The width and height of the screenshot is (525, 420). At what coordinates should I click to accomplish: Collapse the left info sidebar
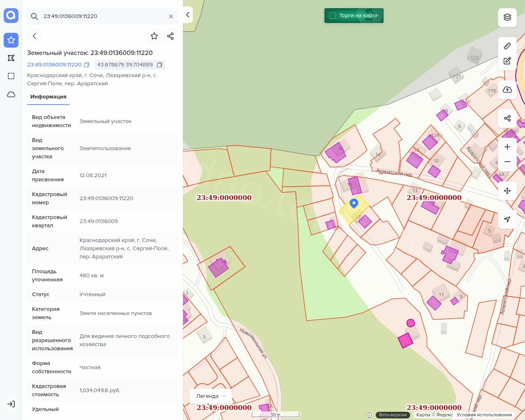pos(188,15)
